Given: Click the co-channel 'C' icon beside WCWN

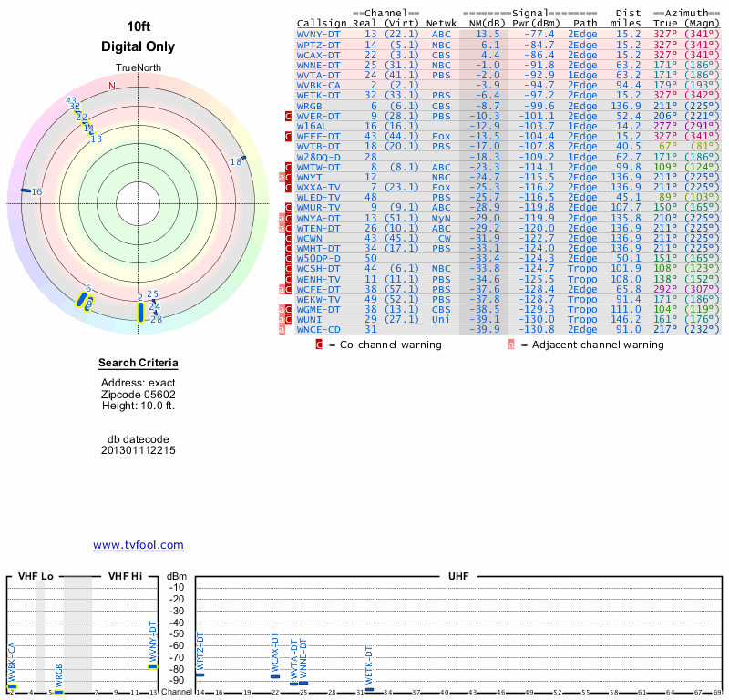Looking at the screenshot, I should (x=289, y=238).
